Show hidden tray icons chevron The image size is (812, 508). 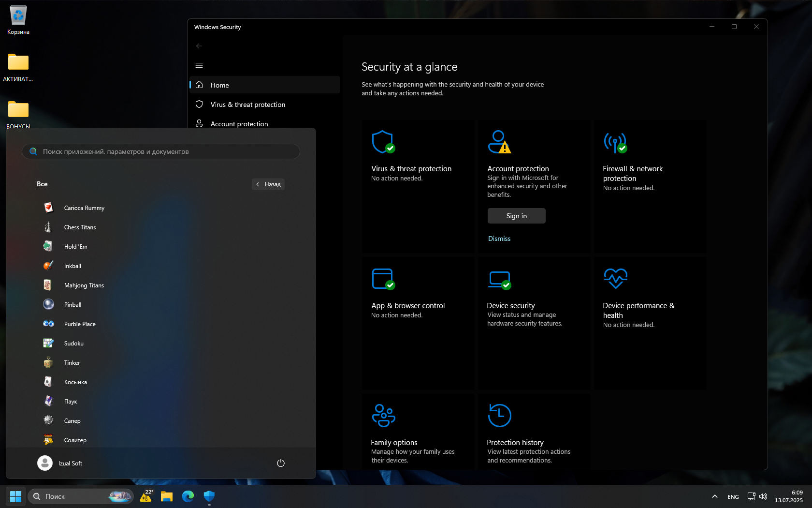click(x=715, y=496)
